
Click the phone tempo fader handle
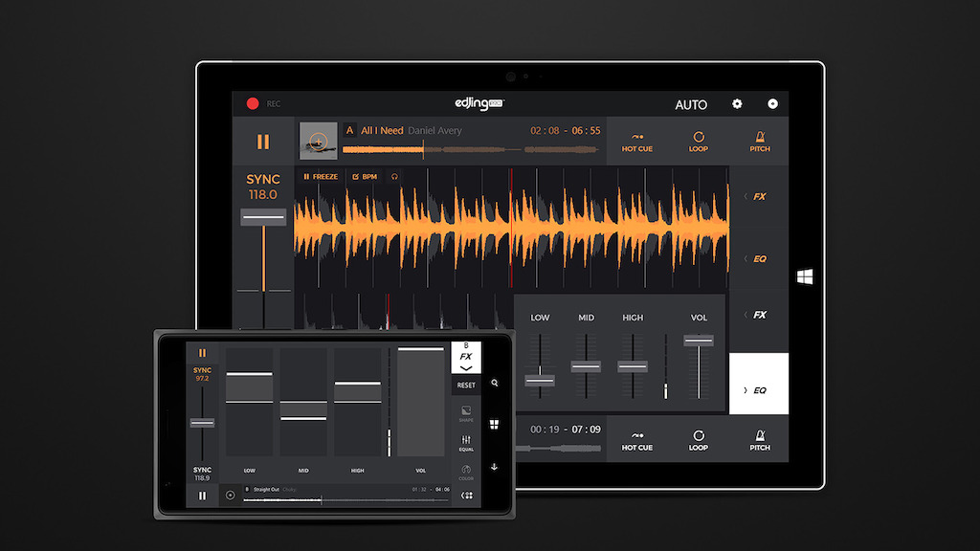tap(202, 423)
